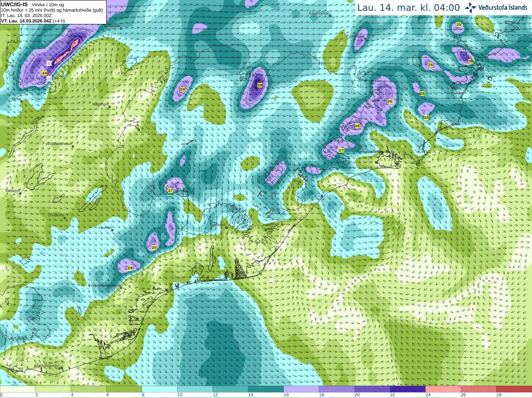
Task: Click the Skaftafell station label
Action: click(x=217, y=224)
